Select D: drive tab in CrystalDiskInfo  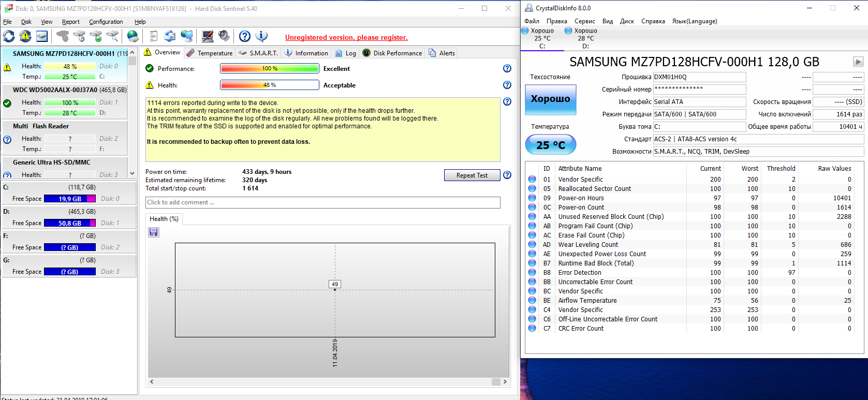tap(585, 38)
